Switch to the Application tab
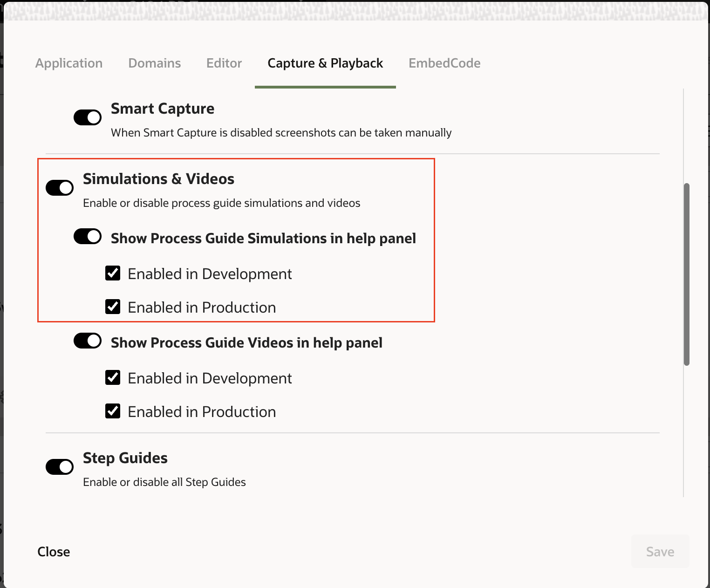Image resolution: width=710 pixels, height=588 pixels. pyautogui.click(x=69, y=63)
